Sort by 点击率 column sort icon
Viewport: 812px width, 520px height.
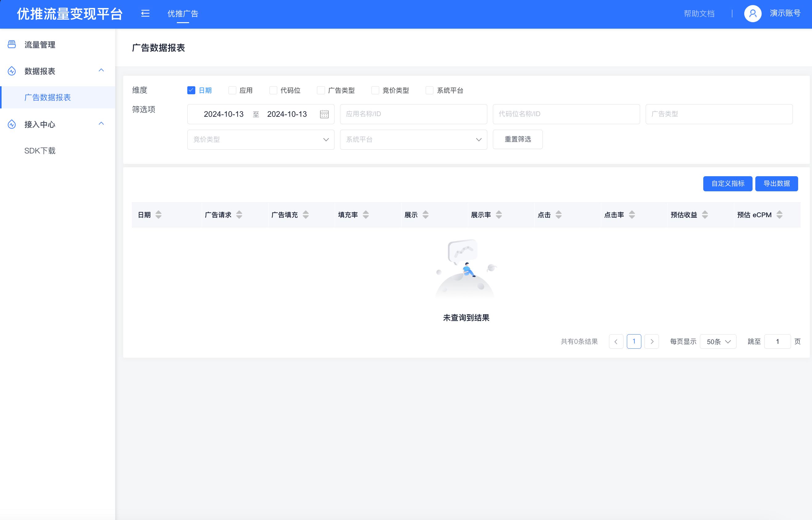pos(632,214)
